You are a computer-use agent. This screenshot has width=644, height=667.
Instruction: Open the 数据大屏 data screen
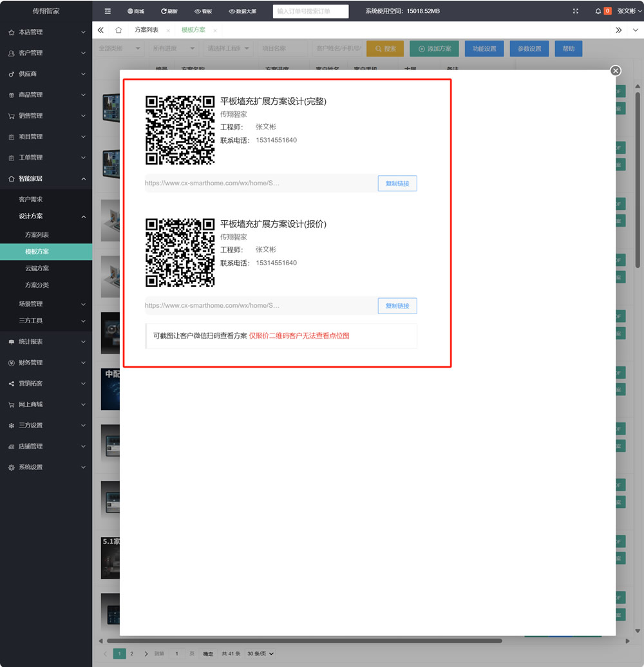(x=242, y=11)
